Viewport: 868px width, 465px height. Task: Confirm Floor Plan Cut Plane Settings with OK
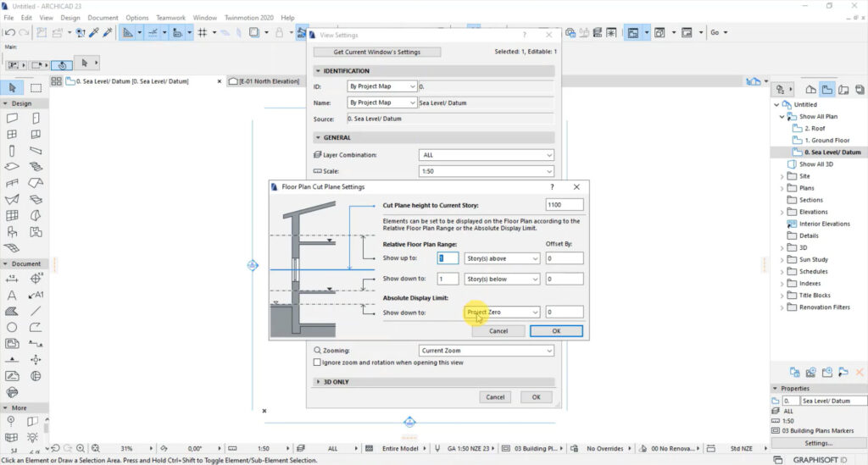(x=556, y=331)
